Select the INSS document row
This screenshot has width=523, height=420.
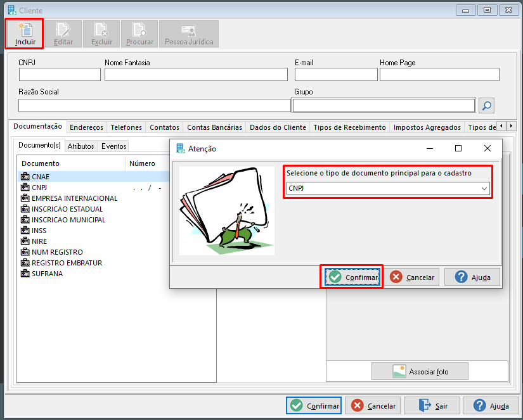click(x=94, y=231)
